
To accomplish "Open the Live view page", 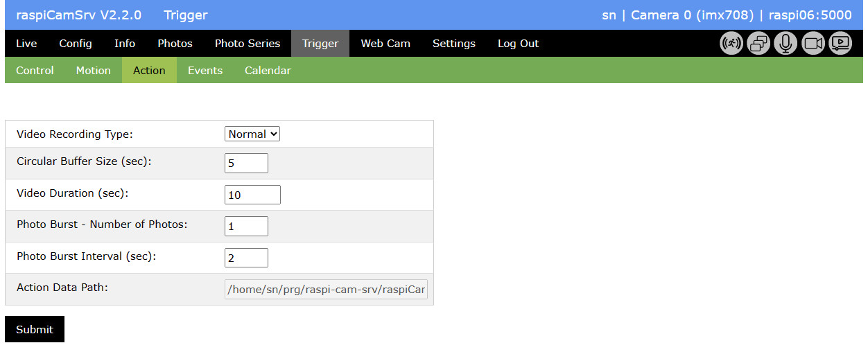I will (x=26, y=44).
